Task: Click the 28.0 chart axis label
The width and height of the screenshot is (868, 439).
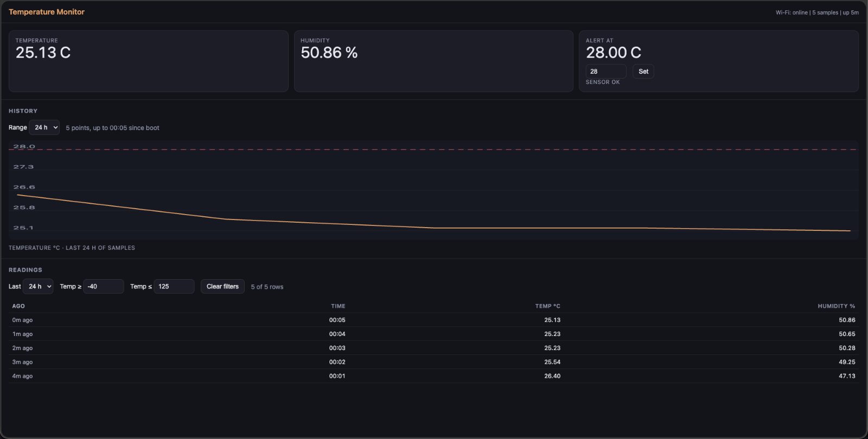Action: 24,146
